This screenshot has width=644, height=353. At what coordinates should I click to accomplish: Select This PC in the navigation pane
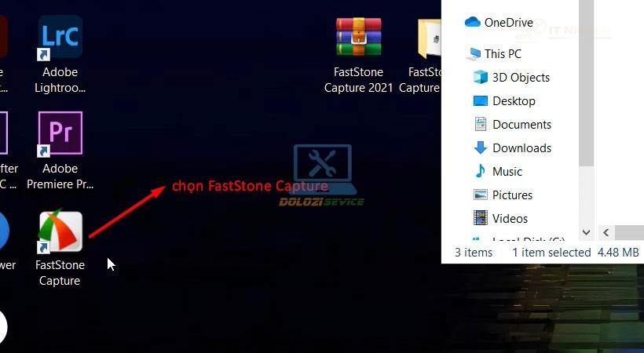click(502, 54)
